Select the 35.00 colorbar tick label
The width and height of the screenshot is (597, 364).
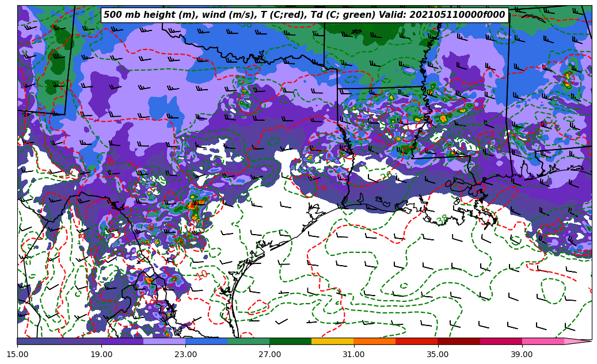(x=438, y=354)
